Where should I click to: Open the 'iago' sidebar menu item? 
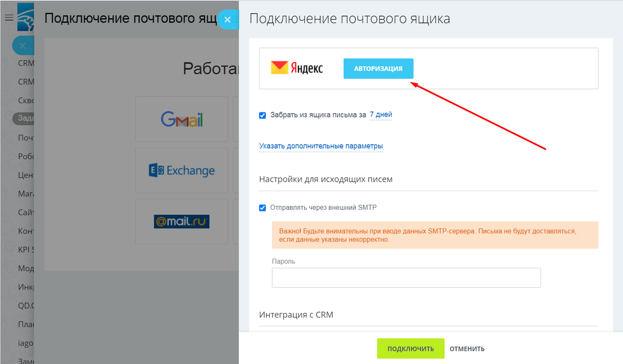(x=26, y=343)
